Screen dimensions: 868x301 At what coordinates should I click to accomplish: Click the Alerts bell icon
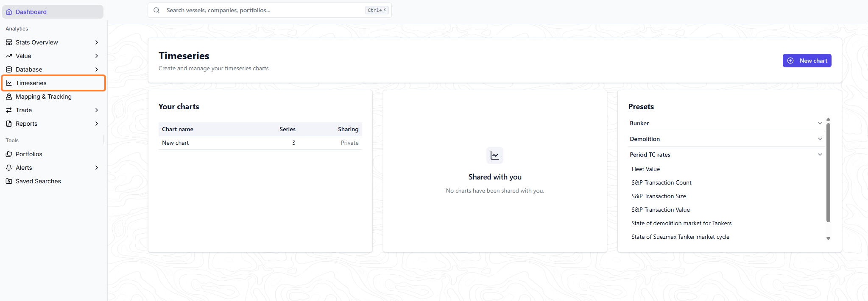[9, 168]
